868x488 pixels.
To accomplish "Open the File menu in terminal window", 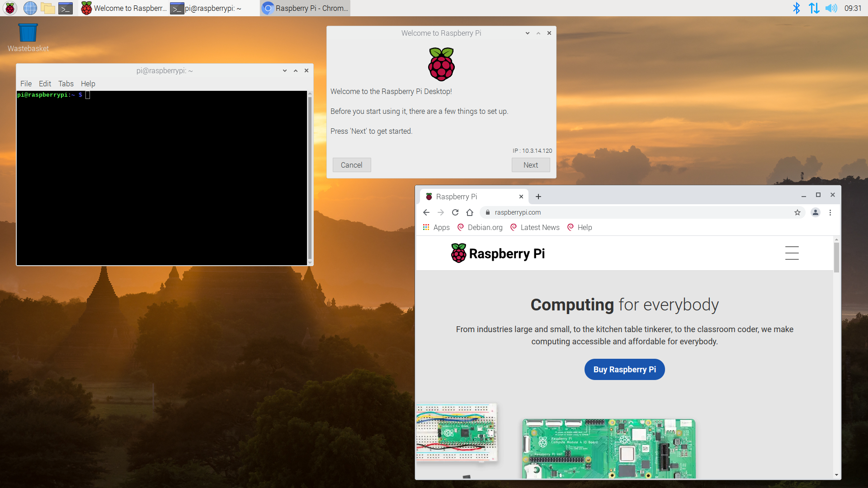I will [x=26, y=84].
